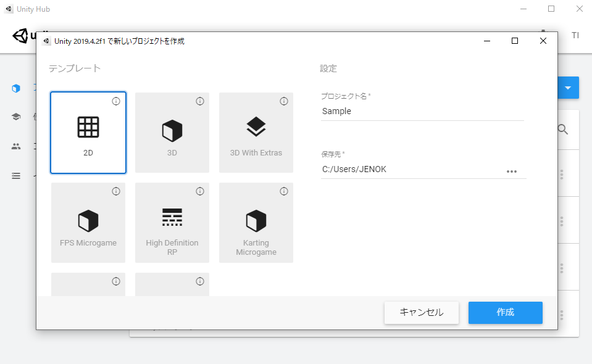Open Projects cube icon in Unity Hub sidebar

point(16,88)
